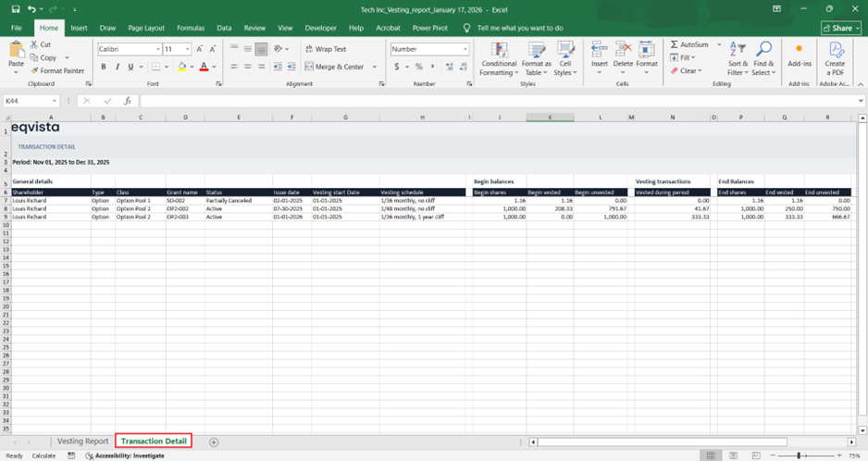Screen dimensions: 868x461
Task: Click the Share button
Action: tap(840, 29)
